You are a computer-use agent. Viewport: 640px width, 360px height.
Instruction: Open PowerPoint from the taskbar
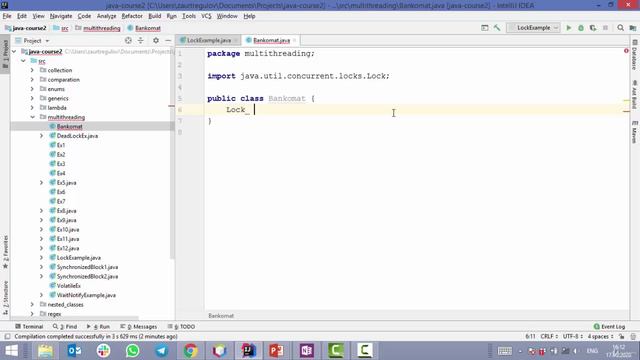point(277,351)
